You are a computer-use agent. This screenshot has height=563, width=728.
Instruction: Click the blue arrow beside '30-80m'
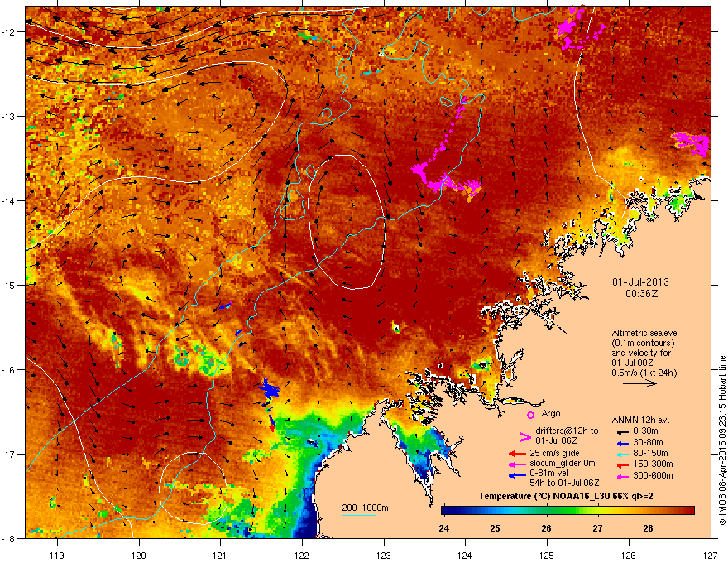click(x=621, y=443)
